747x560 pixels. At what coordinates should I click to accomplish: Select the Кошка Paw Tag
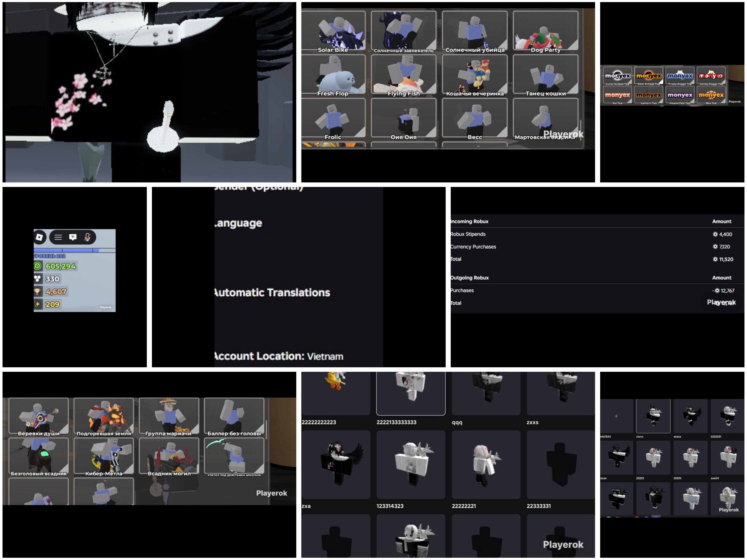pyautogui.click(x=680, y=95)
